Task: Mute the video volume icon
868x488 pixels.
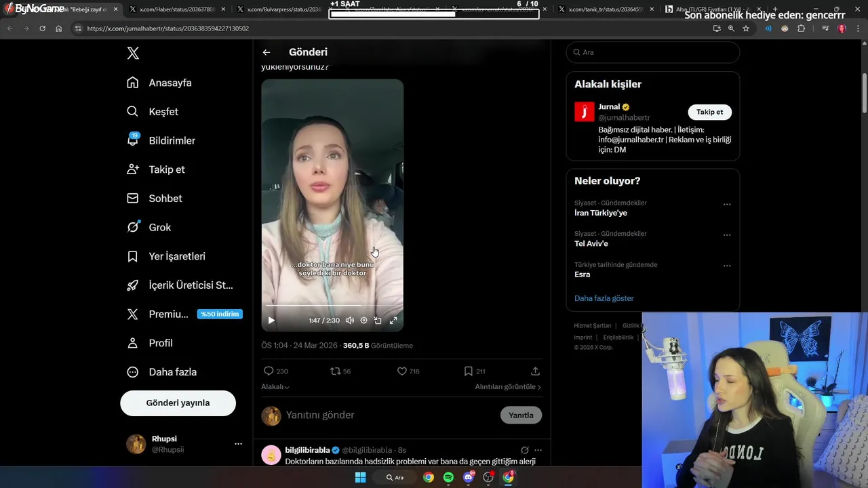Action: click(x=349, y=321)
